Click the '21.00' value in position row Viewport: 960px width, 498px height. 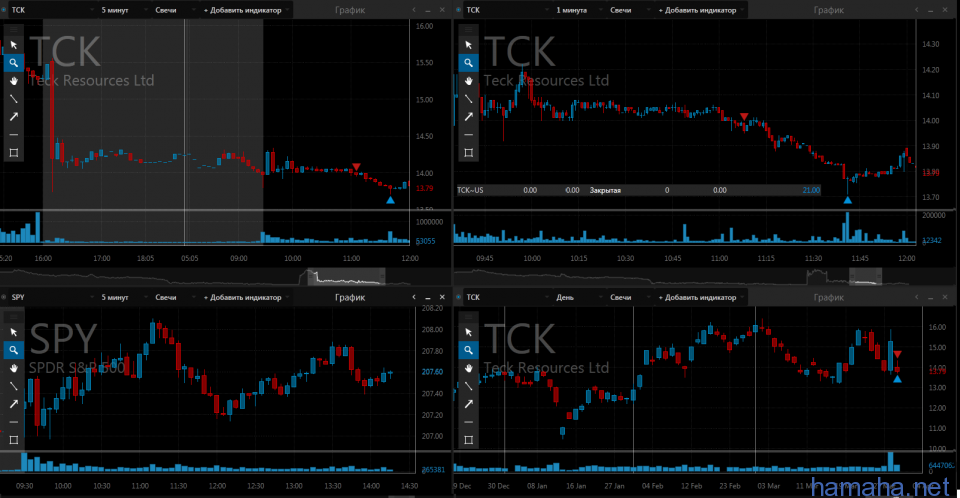[811, 190]
